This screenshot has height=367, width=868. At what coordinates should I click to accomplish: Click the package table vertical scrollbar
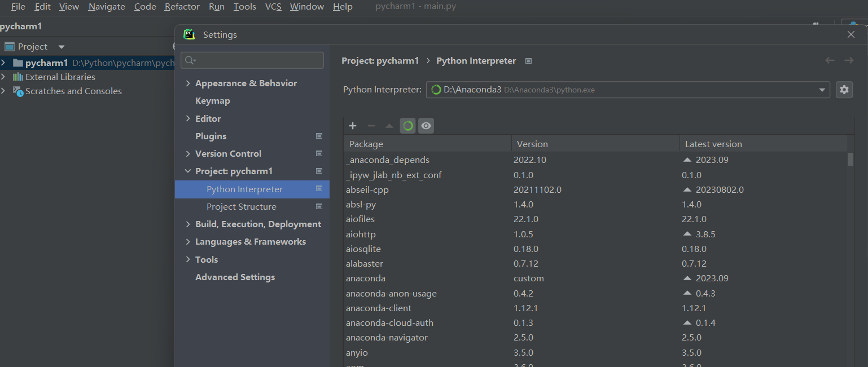pos(851,159)
